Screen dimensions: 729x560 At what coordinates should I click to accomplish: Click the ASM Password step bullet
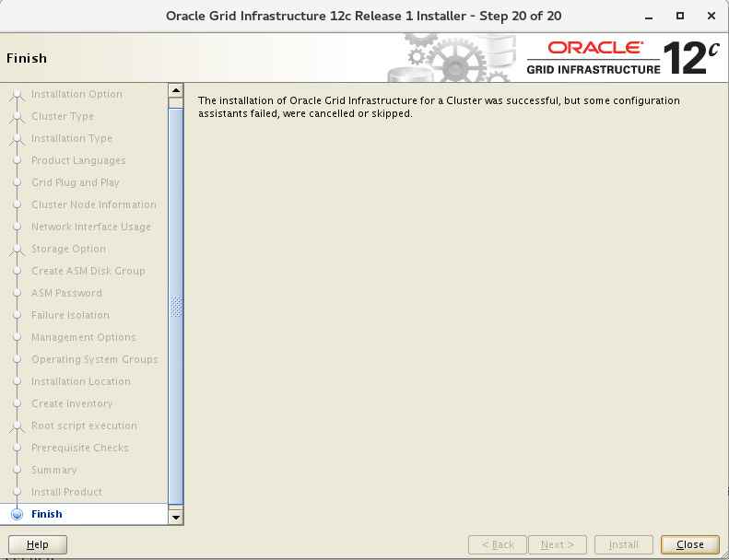(x=18, y=293)
